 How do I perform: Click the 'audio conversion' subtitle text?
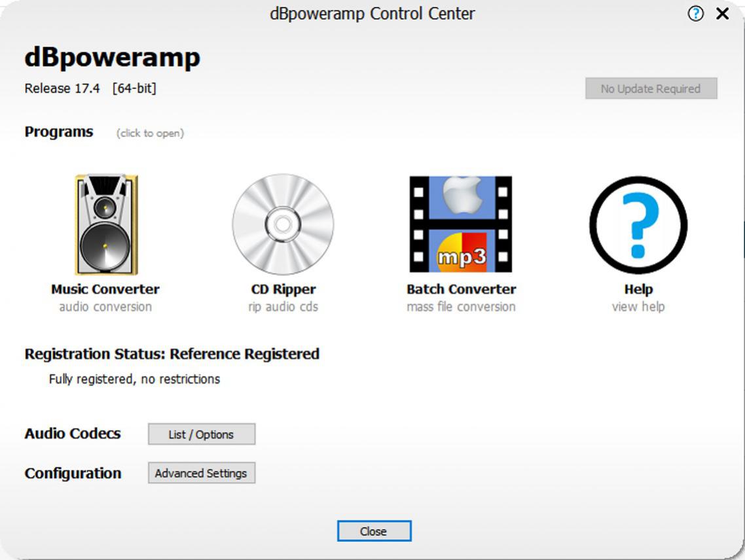[105, 307]
